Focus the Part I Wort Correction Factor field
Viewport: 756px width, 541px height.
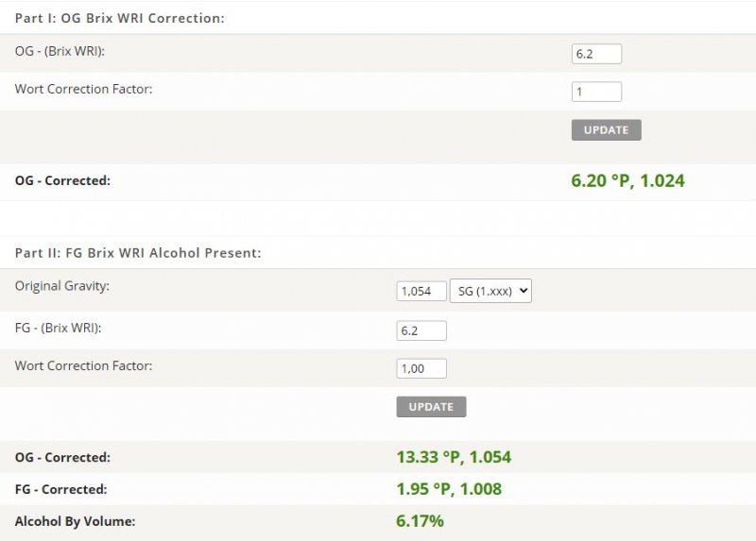596,92
